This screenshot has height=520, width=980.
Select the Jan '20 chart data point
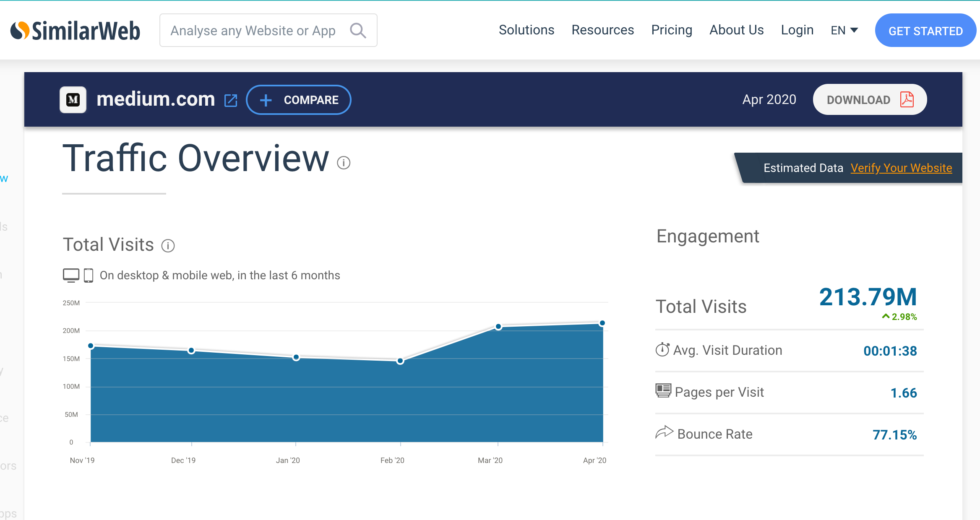point(296,357)
